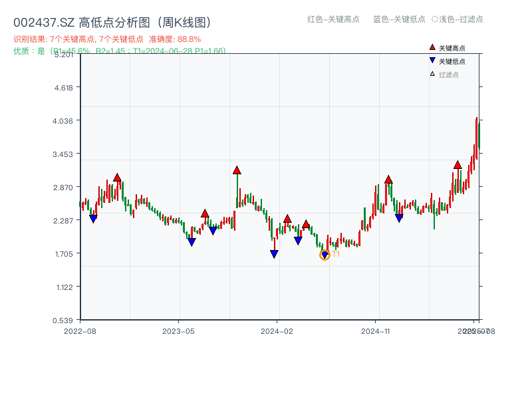
Task: Click the first red high marker after 2022-08
Action: pyautogui.click(x=117, y=178)
